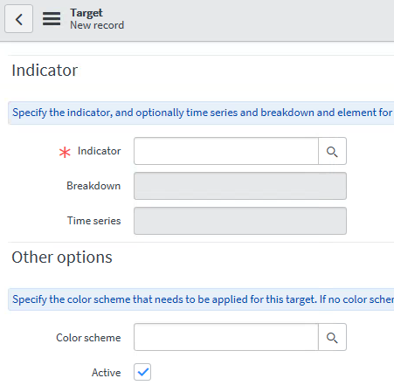Click the Color scheme field label
The width and height of the screenshot is (398, 384).
coord(88,338)
